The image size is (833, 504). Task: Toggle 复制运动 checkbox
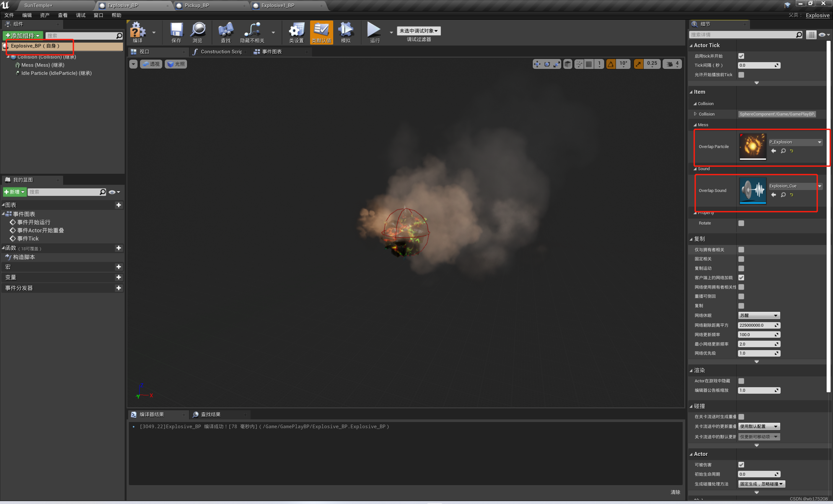[x=741, y=268]
